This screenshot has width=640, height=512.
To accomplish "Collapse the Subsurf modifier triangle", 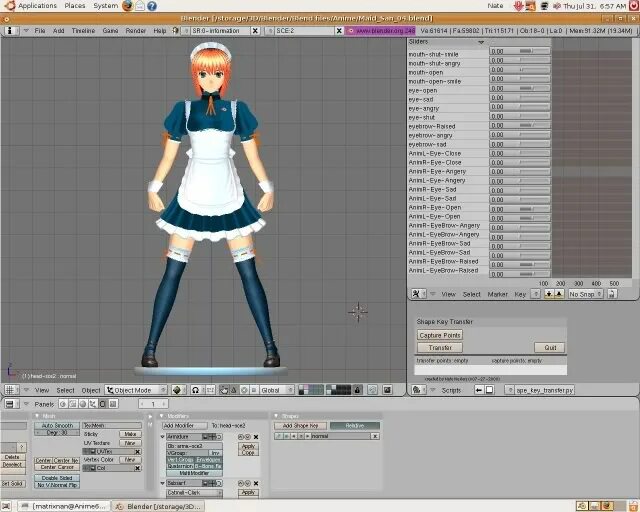I will pyautogui.click(x=162, y=483).
